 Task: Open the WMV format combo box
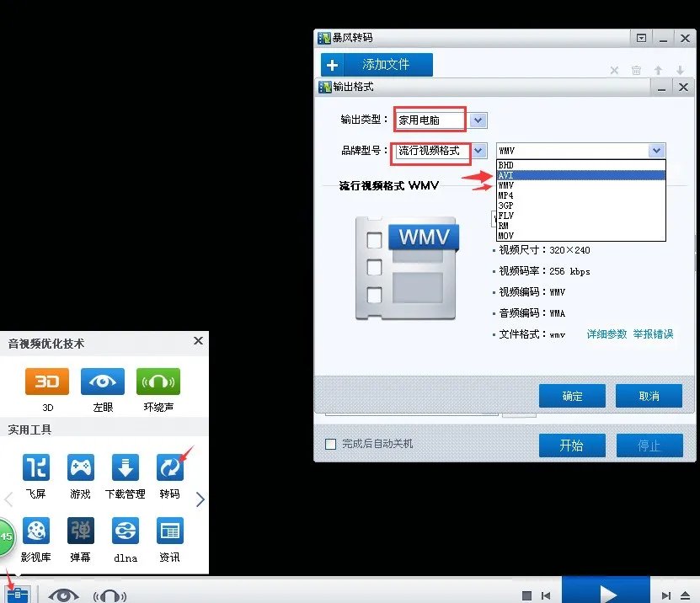pyautogui.click(x=656, y=150)
